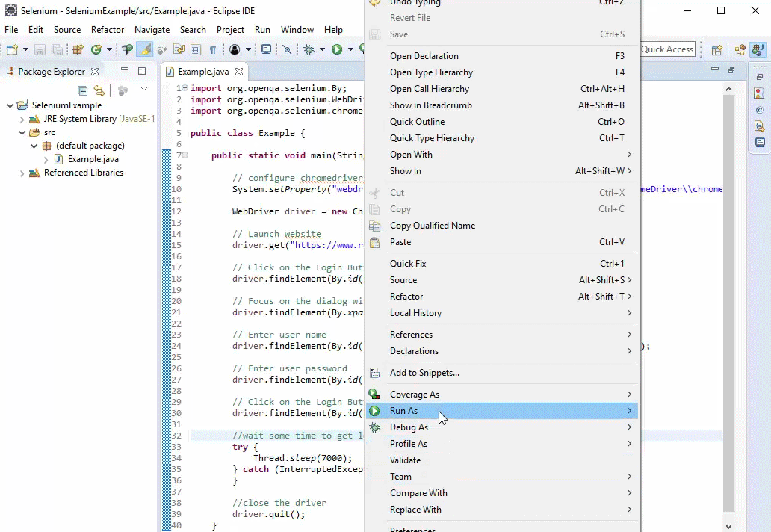Select Copy Qualified Name in context menu

click(501, 226)
